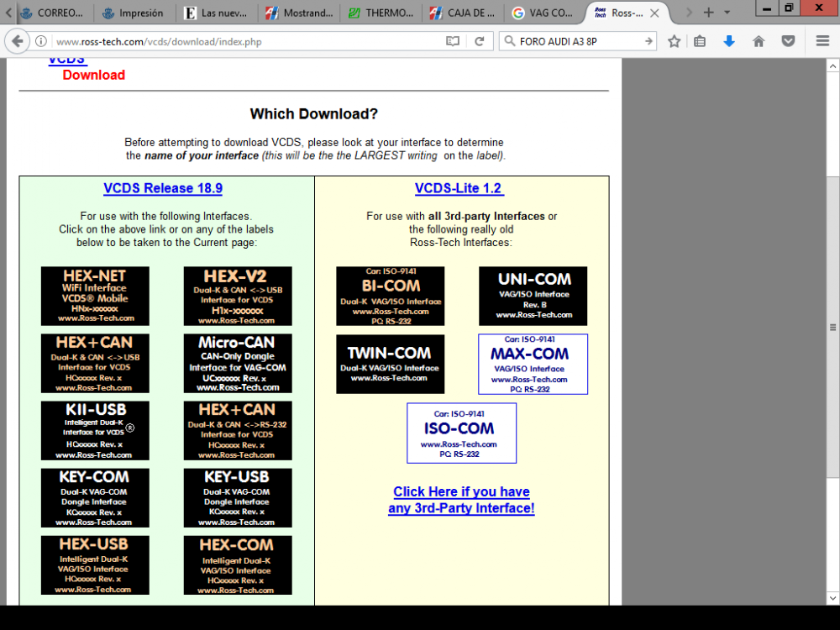Bookmark this page with the star
Viewport: 840px width, 630px height.
click(x=674, y=41)
